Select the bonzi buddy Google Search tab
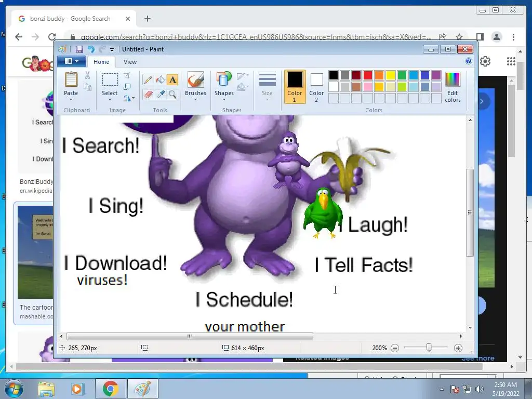The height and width of the screenshot is (399, 532). point(74,19)
